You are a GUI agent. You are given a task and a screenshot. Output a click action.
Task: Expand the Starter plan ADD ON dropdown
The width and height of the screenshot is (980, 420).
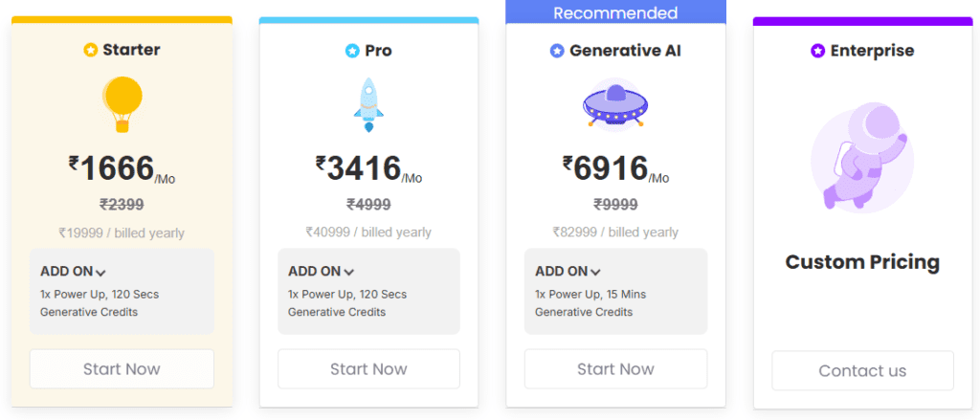74,272
